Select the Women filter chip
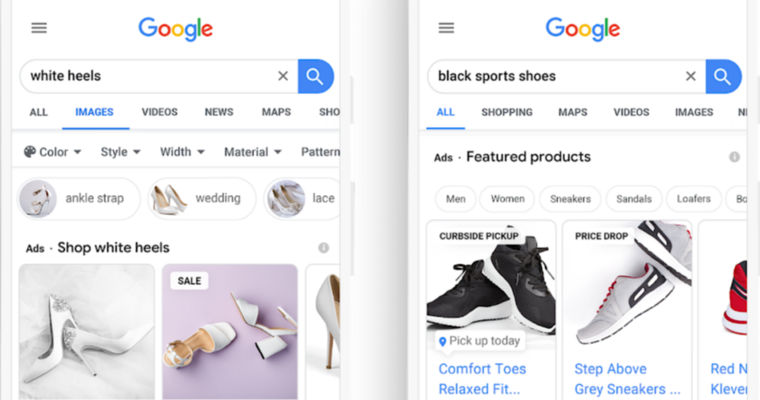Viewport: 760px width, 400px height. coord(507,199)
